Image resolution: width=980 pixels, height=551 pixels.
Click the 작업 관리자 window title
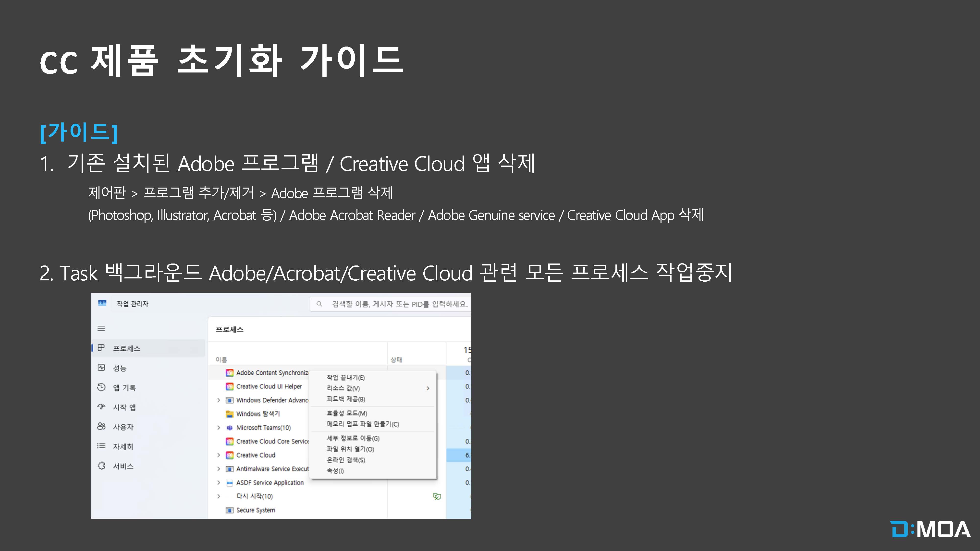[x=132, y=303]
